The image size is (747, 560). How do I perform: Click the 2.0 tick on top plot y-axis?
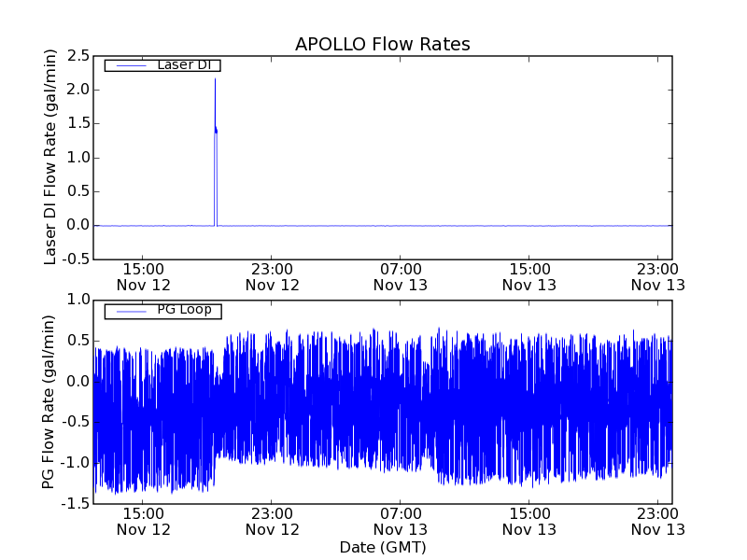(78, 90)
